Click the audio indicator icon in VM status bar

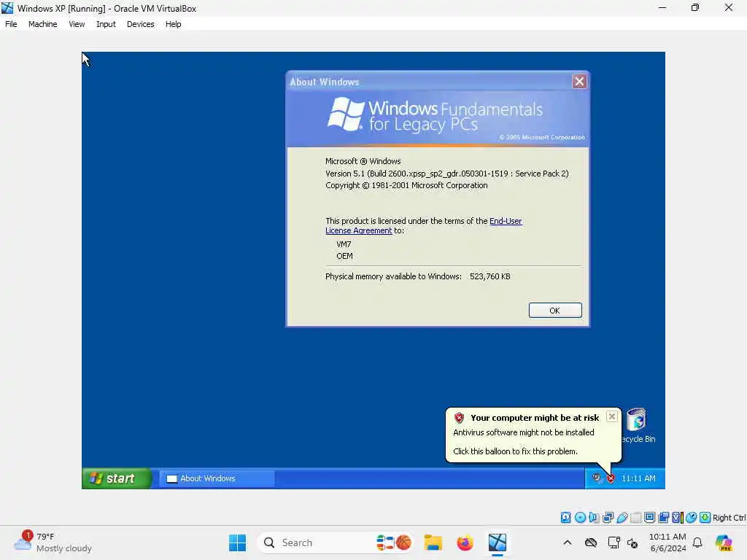pyautogui.click(x=594, y=518)
